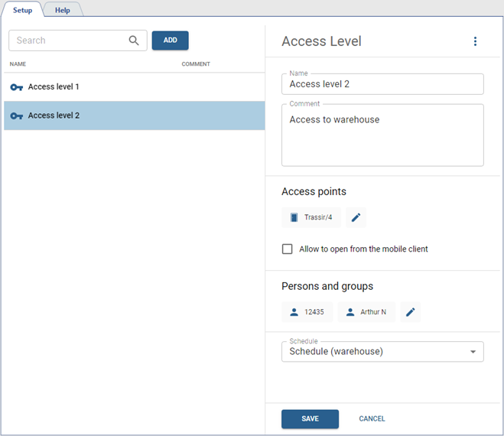This screenshot has width=504, height=436.
Task: Expand the Schedule dropdown arrow
Action: point(473,352)
